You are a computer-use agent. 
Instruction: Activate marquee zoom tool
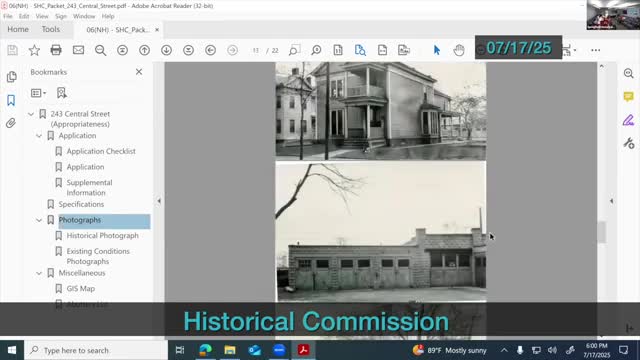tap(294, 50)
